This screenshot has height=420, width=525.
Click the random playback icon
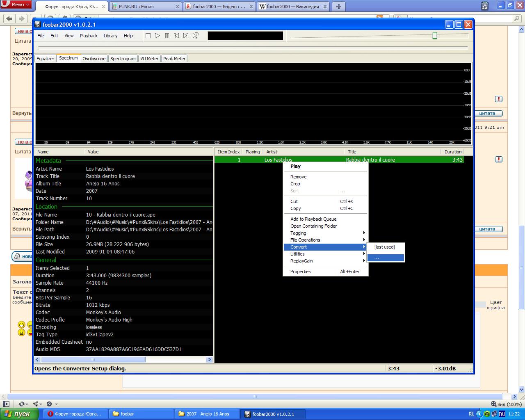[x=196, y=36]
